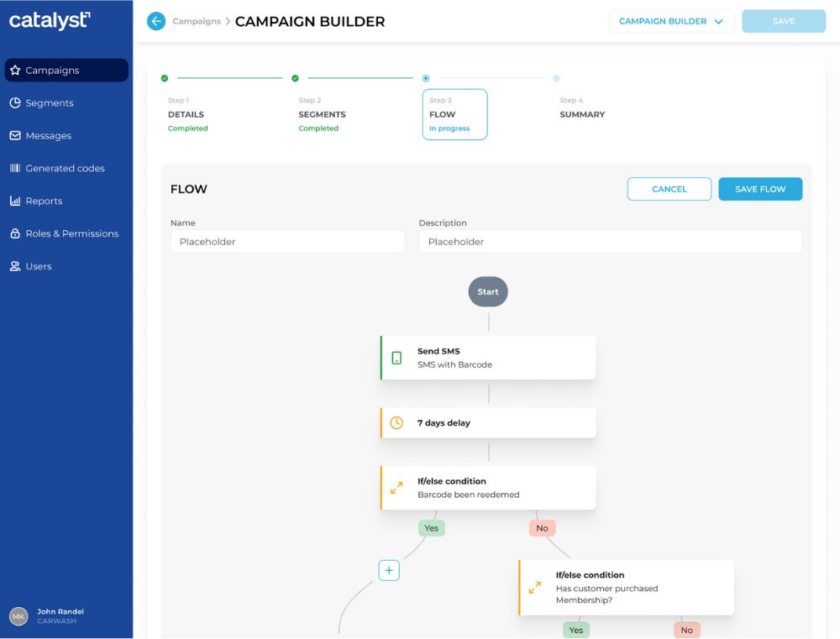Image resolution: width=840 pixels, height=639 pixels.
Task: Click the phone icon on Send SMS node
Action: (396, 358)
